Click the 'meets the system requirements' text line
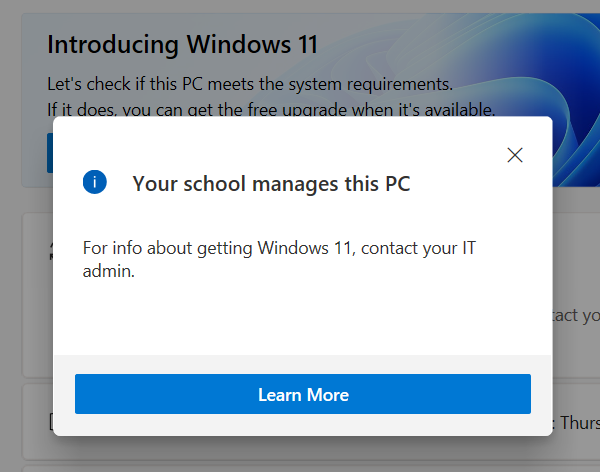This screenshot has height=472, width=600. [250, 84]
